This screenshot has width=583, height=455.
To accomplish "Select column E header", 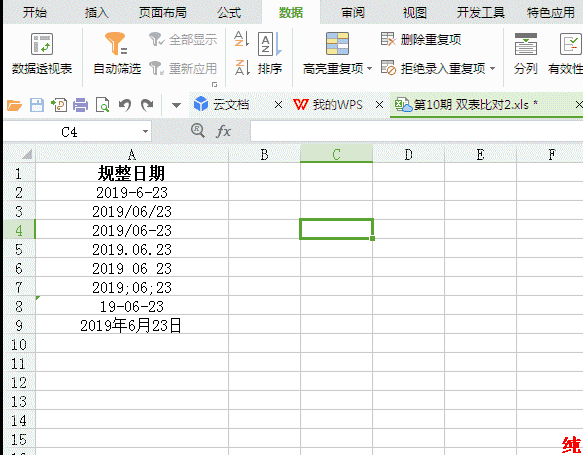I will [x=480, y=154].
